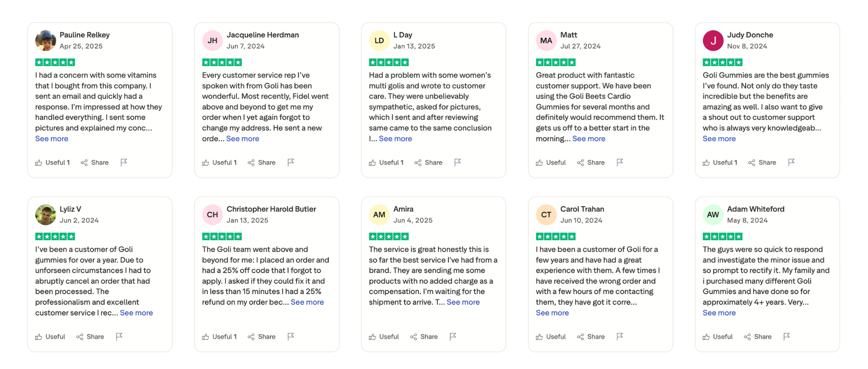Flag Amira's review
The image size is (868, 369).
point(453,336)
